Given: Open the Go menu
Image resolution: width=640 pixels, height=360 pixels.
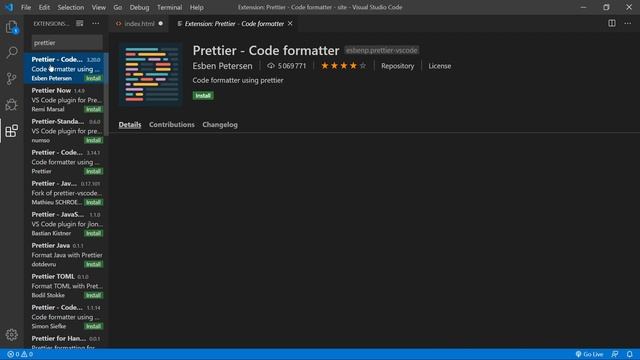Looking at the screenshot, I should (x=118, y=7).
